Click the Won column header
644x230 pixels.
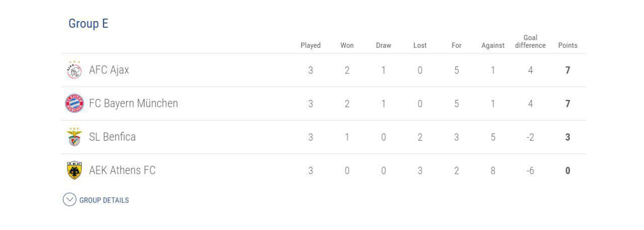tap(347, 45)
